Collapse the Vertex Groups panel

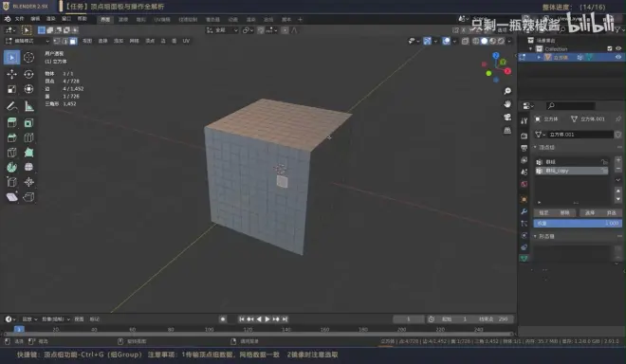tap(535, 147)
